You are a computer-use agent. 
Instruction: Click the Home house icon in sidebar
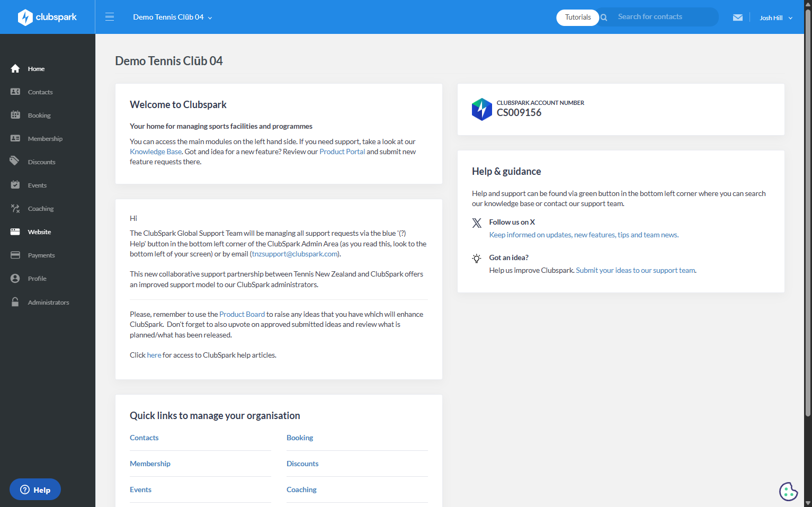coord(15,69)
